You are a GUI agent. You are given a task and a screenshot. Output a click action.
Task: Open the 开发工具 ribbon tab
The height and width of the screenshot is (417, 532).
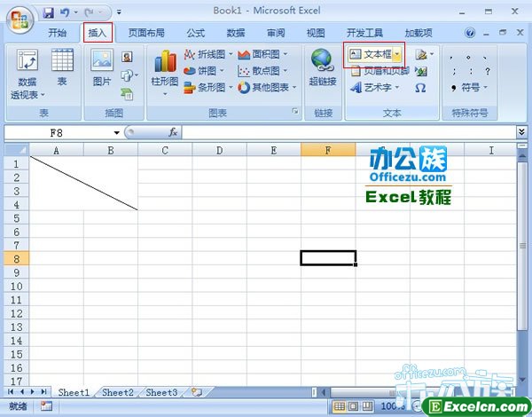tap(364, 33)
